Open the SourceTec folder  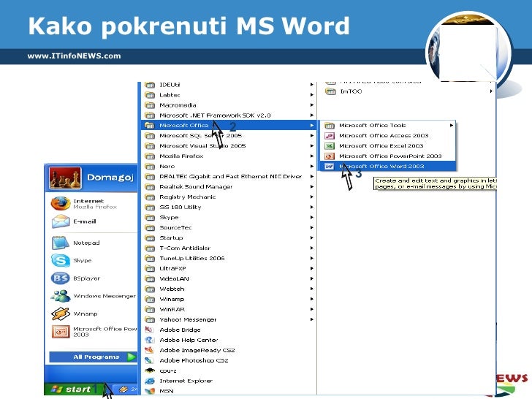click(229, 227)
